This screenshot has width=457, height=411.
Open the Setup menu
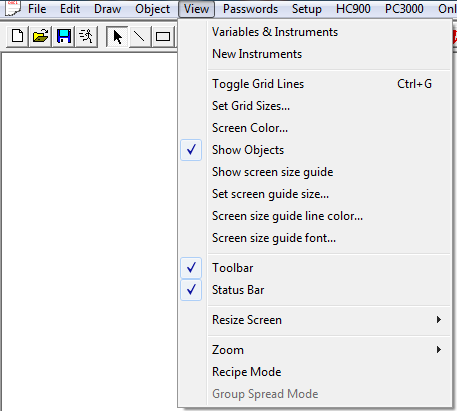pos(307,9)
